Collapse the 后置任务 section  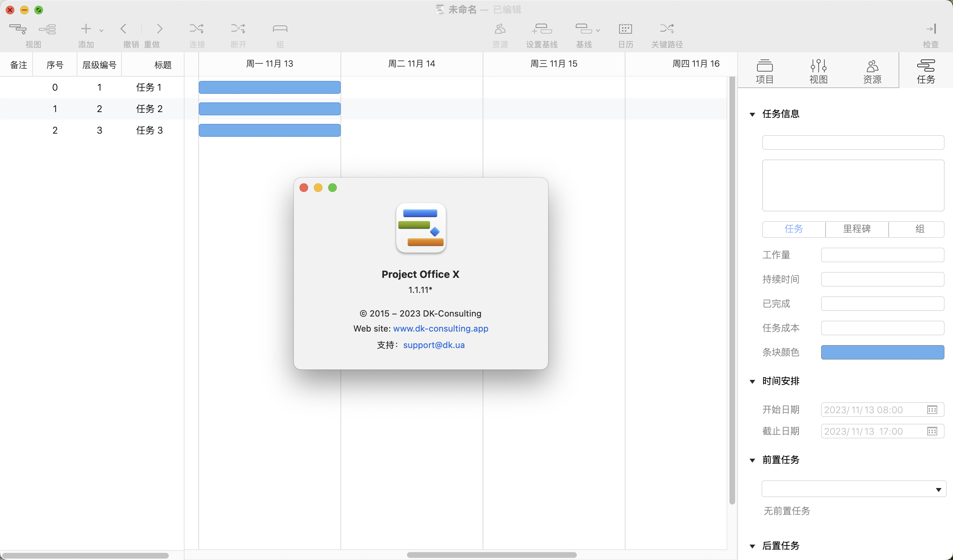click(752, 546)
